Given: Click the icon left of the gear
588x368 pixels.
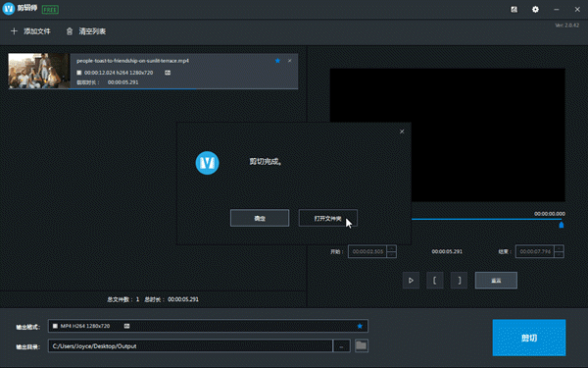Looking at the screenshot, I should point(514,10).
